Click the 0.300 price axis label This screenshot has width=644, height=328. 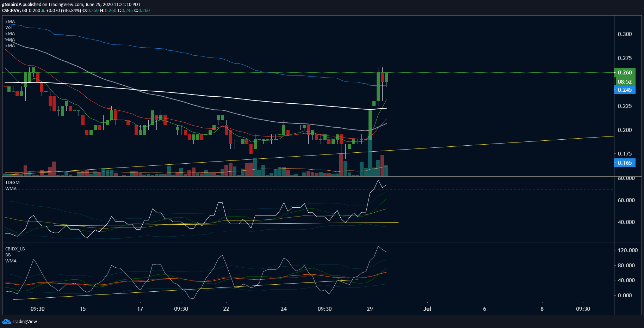click(x=625, y=34)
